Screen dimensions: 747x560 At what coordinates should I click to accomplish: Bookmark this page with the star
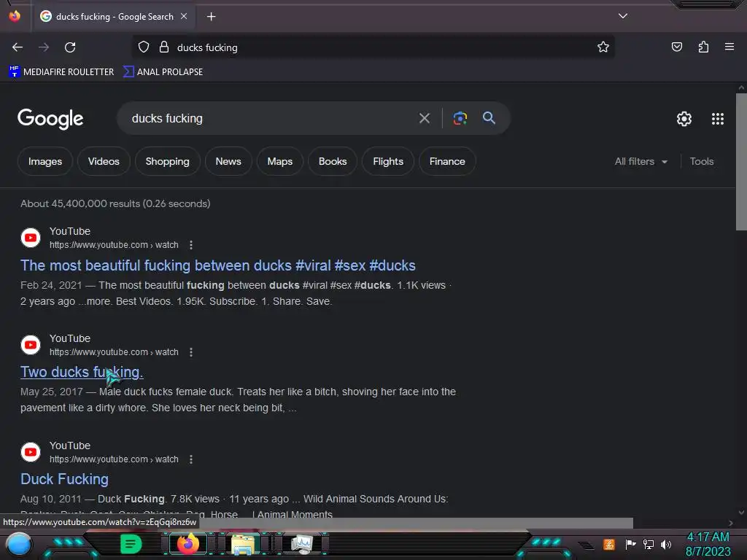(603, 47)
